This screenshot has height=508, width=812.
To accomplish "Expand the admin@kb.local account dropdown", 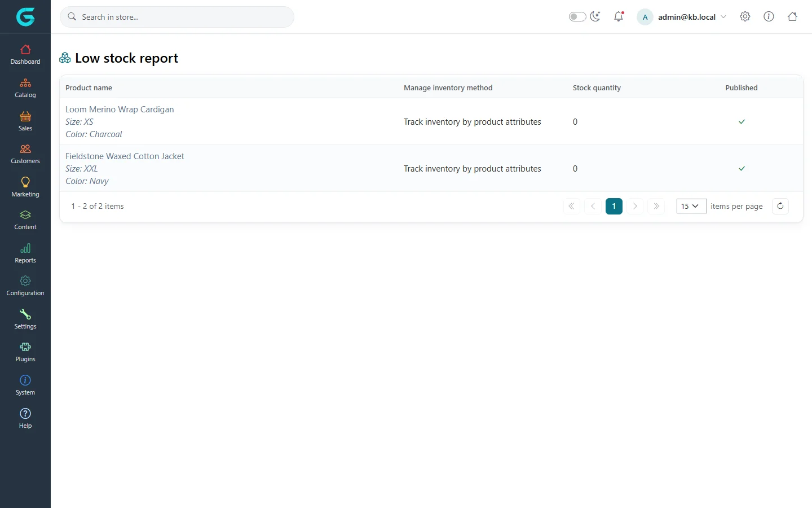I will (682, 17).
